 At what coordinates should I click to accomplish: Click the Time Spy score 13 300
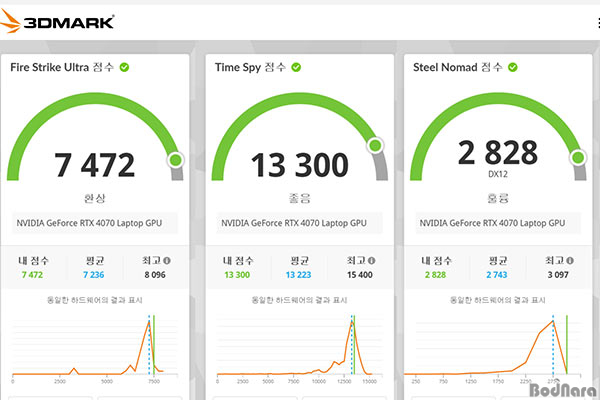[x=300, y=165]
